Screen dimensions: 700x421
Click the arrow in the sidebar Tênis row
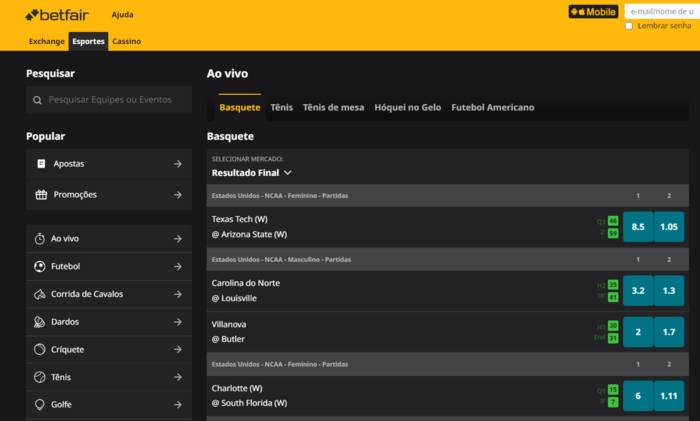click(178, 377)
